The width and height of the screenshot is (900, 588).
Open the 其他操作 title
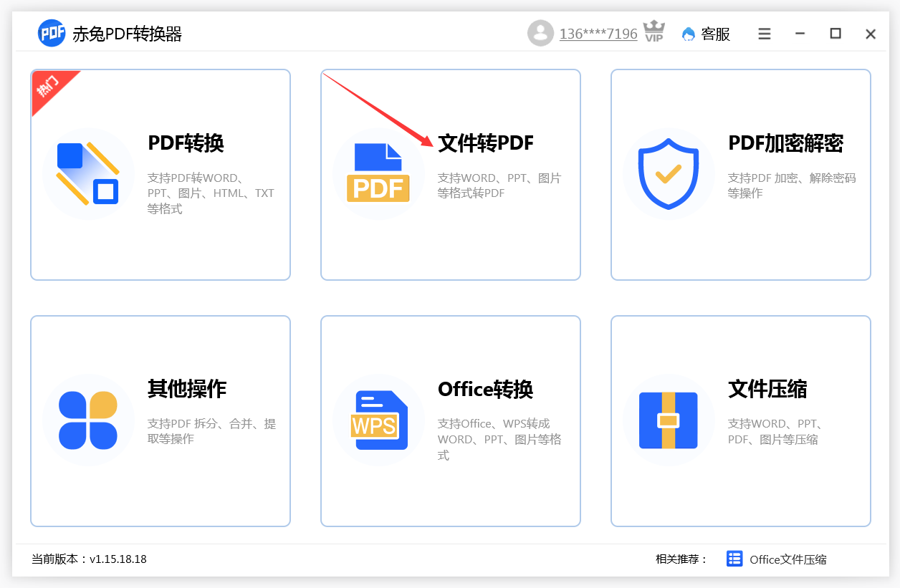coord(187,389)
